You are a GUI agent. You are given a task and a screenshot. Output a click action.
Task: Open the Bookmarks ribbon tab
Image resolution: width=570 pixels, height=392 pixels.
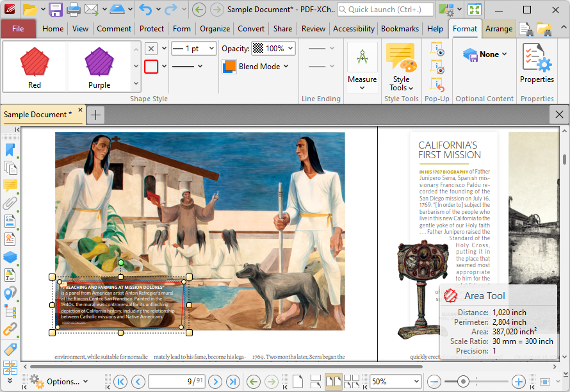pos(400,29)
